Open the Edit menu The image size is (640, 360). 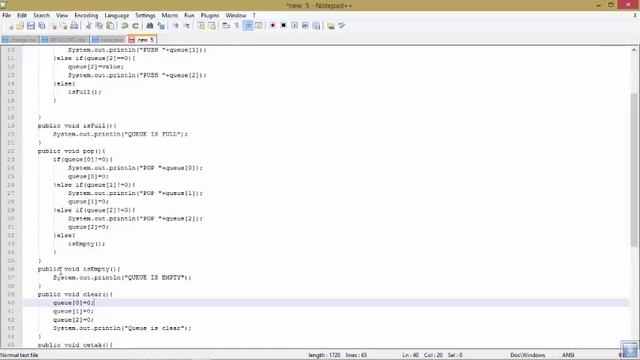click(22, 16)
